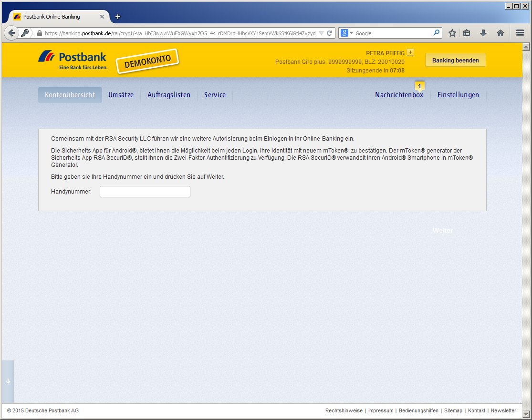This screenshot has width=532, height=420.
Task: Open Newsletter footer link
Action: pyautogui.click(x=503, y=410)
